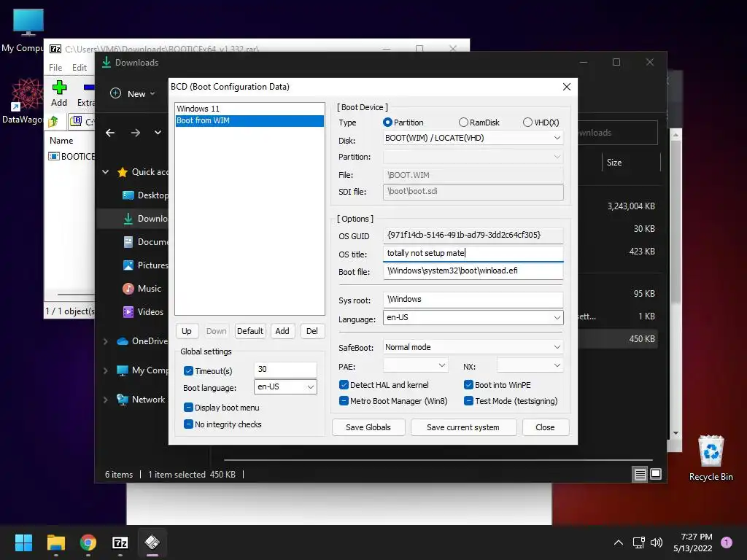Switch explorer to large icons view
Screen dimensions: 747x560
[656, 474]
